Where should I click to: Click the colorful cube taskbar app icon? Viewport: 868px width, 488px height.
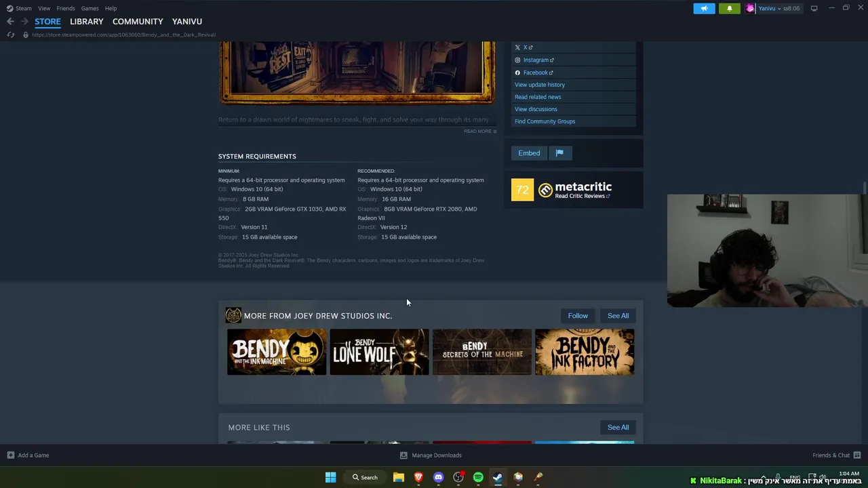pyautogui.click(x=518, y=477)
